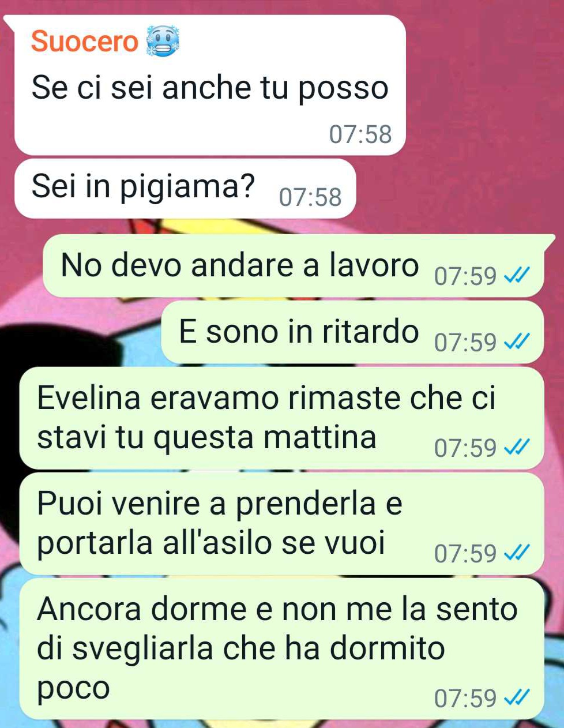Tap read receipt ticks on "Ancora dorme" message

(517, 699)
